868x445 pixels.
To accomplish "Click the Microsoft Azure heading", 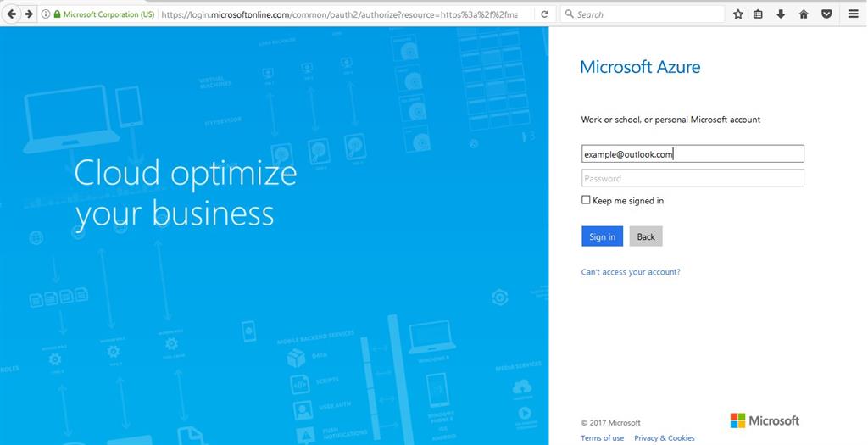I will (640, 67).
